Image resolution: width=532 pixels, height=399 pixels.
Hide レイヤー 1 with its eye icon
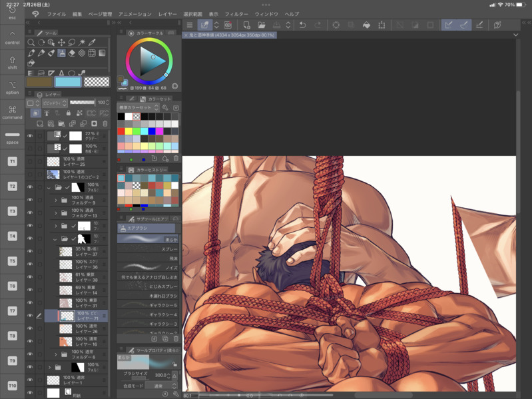30,380
